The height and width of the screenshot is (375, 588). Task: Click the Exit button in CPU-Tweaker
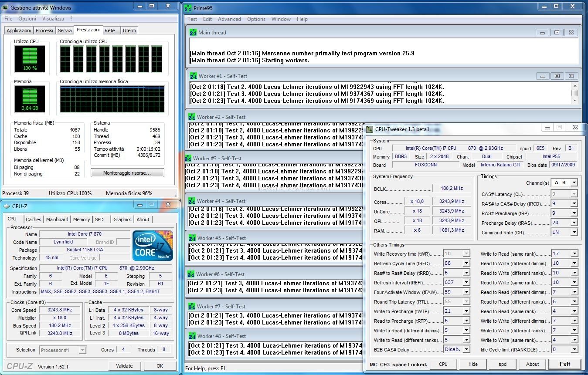click(x=565, y=364)
